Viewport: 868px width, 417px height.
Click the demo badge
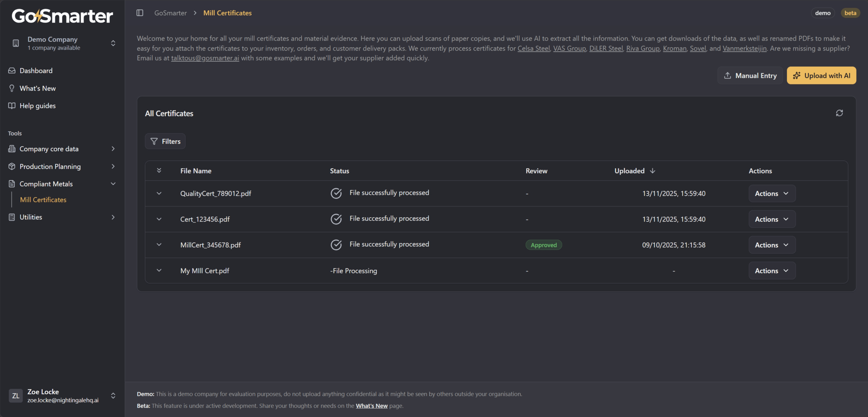(823, 13)
